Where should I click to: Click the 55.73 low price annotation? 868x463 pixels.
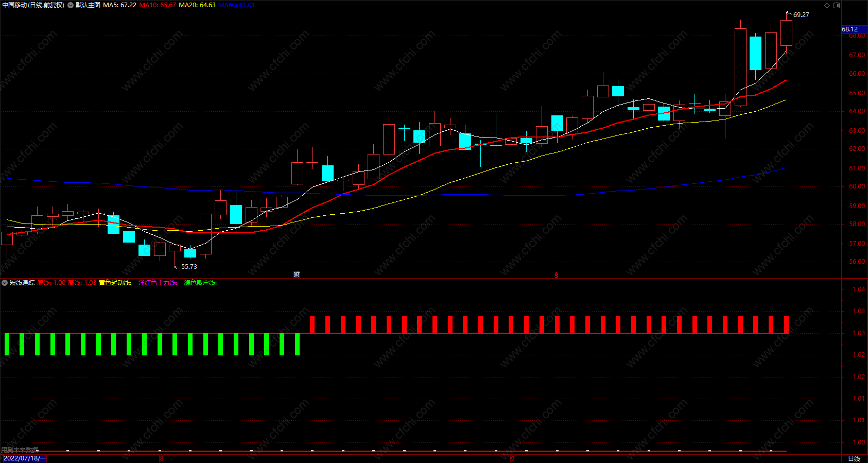click(189, 267)
